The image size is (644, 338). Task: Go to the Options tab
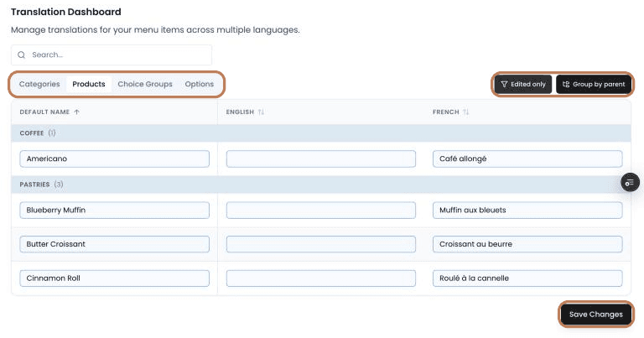click(x=200, y=84)
